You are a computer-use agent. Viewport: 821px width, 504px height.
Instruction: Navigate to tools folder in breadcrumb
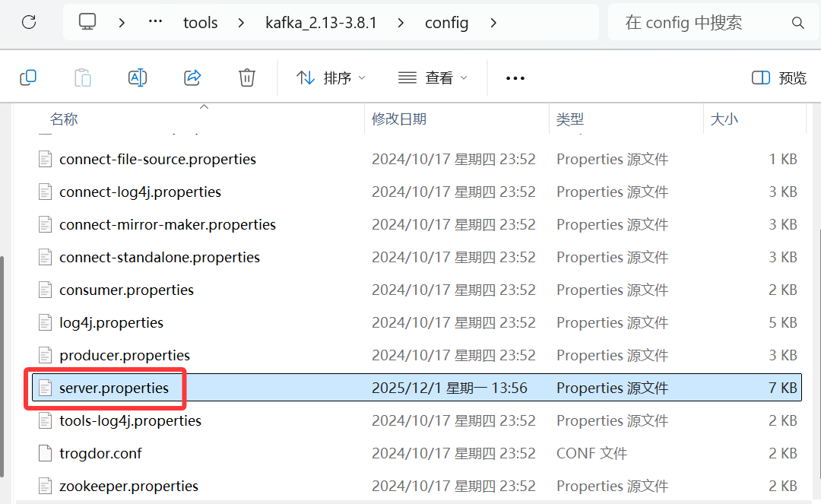pos(200,23)
